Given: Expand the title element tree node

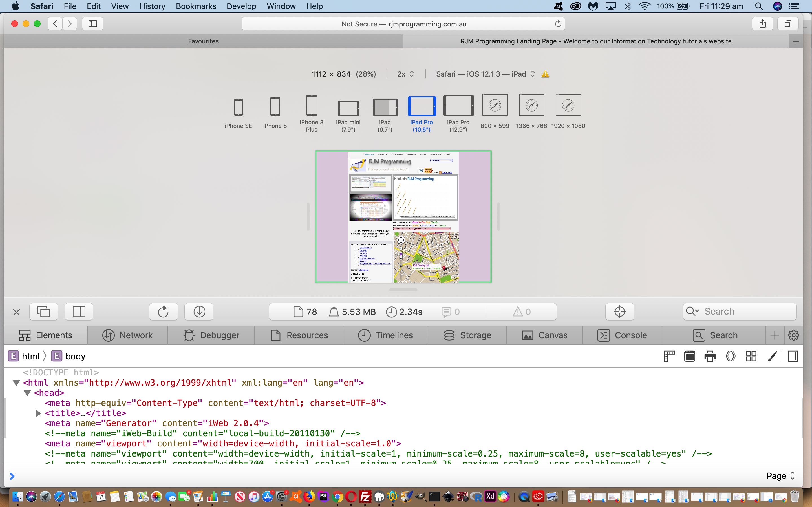Looking at the screenshot, I should [x=37, y=413].
